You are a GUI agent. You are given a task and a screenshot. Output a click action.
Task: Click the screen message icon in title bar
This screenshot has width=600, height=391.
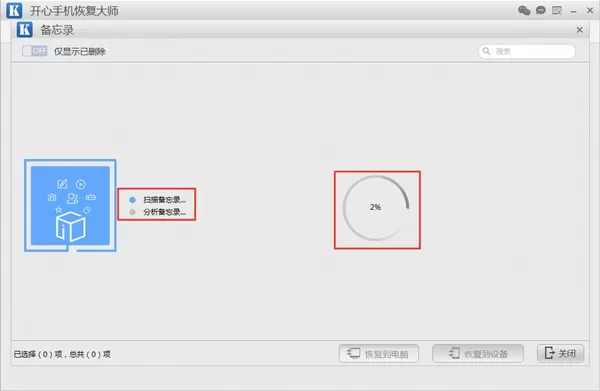point(557,10)
